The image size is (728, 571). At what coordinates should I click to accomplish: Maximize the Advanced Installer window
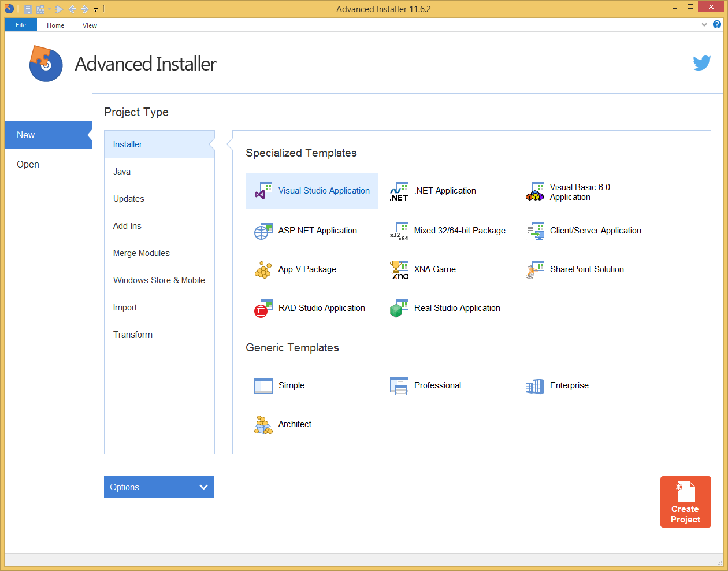(690, 7)
